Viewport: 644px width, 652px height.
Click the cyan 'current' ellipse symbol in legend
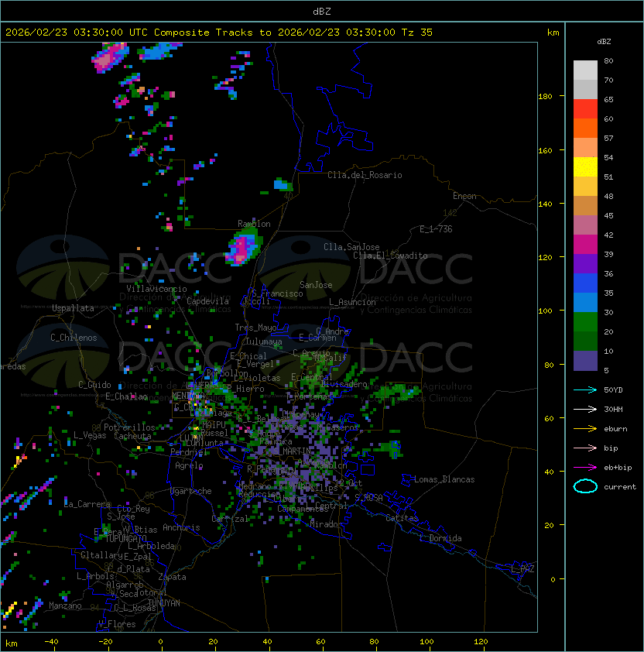(x=585, y=486)
